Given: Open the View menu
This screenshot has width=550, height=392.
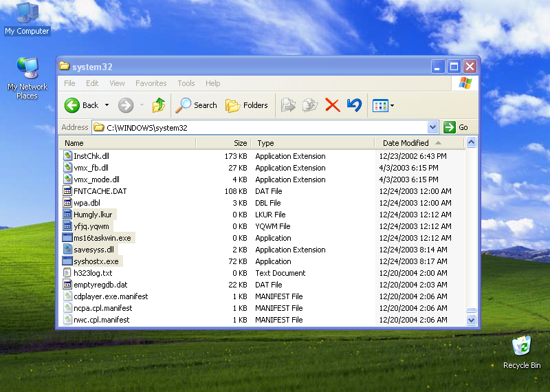Looking at the screenshot, I should 117,83.
